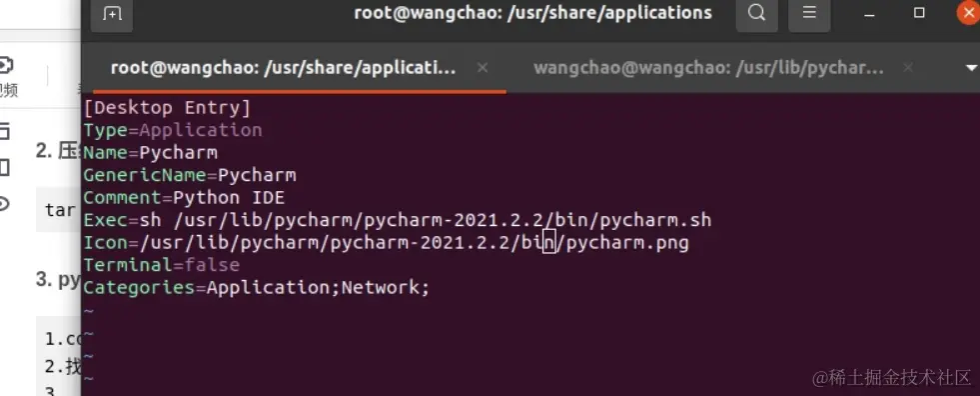
Task: Maximize the terminal window
Action: (x=919, y=13)
